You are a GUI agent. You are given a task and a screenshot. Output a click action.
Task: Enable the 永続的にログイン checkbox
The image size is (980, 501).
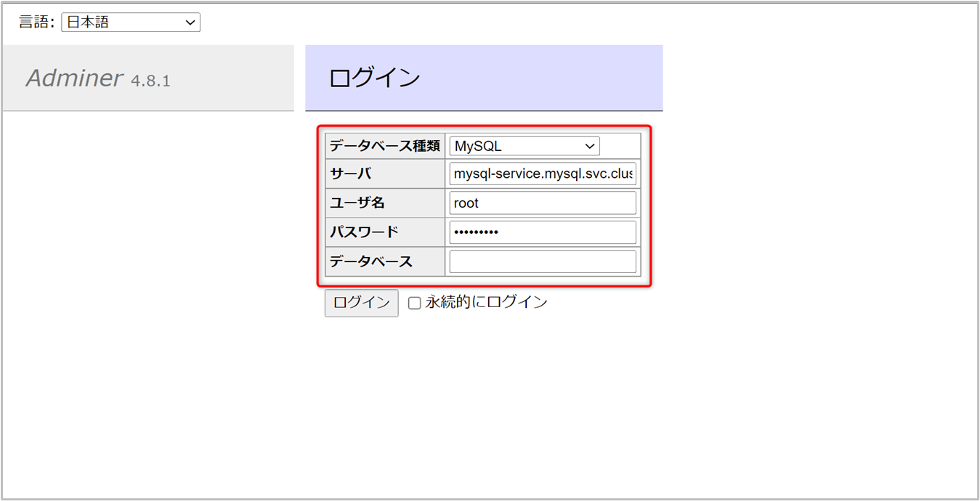[x=414, y=303]
